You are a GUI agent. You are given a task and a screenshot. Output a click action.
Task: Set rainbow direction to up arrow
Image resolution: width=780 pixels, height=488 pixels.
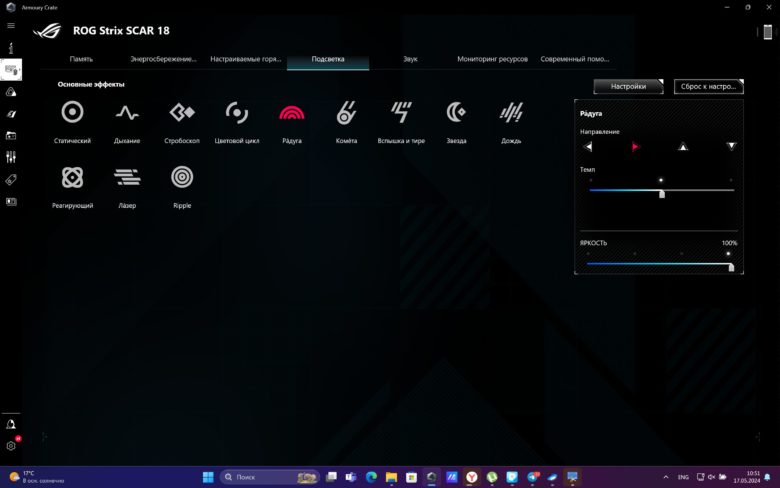[683, 146]
